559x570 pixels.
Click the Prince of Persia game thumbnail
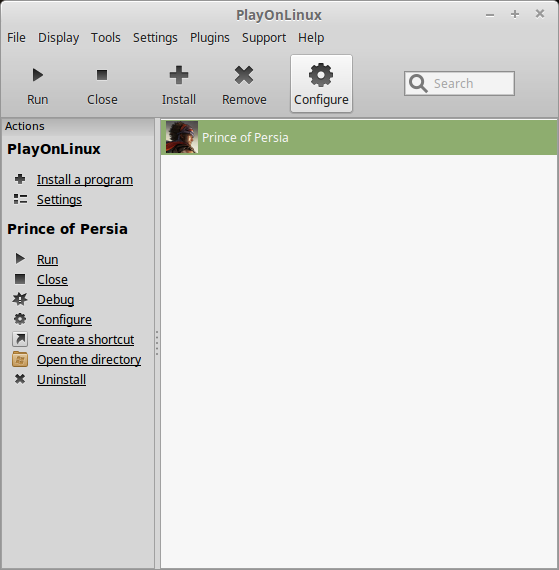[182, 137]
